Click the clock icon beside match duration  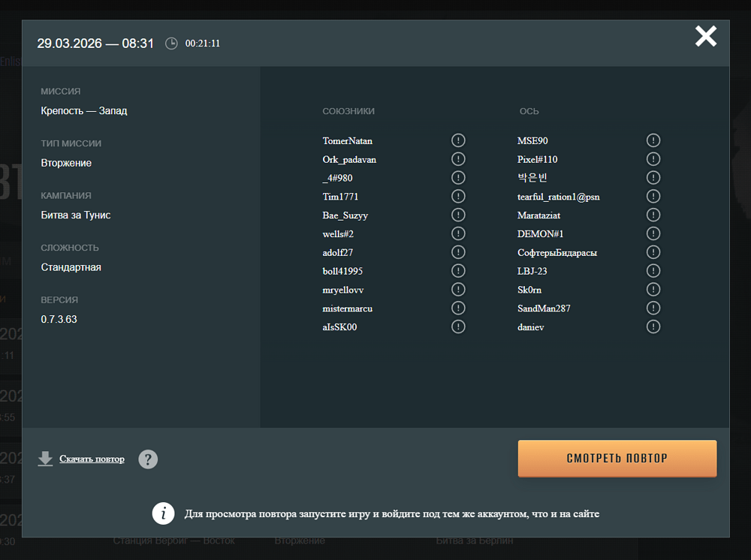coord(171,44)
